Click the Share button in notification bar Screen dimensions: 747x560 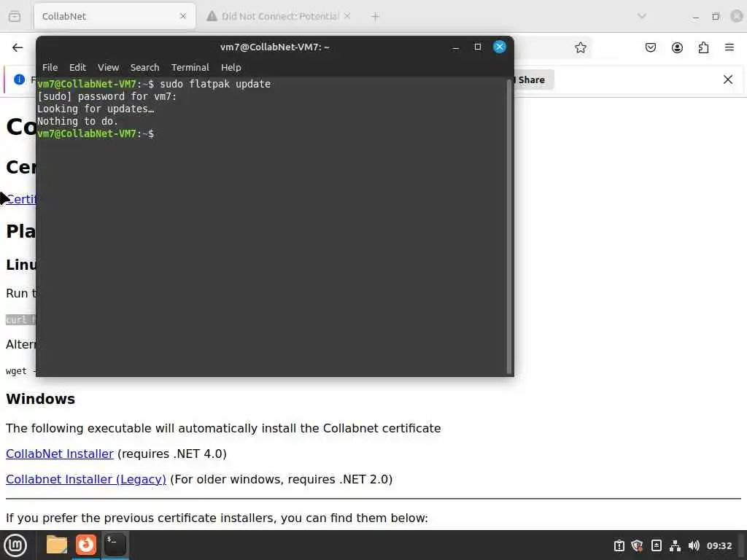(x=534, y=80)
